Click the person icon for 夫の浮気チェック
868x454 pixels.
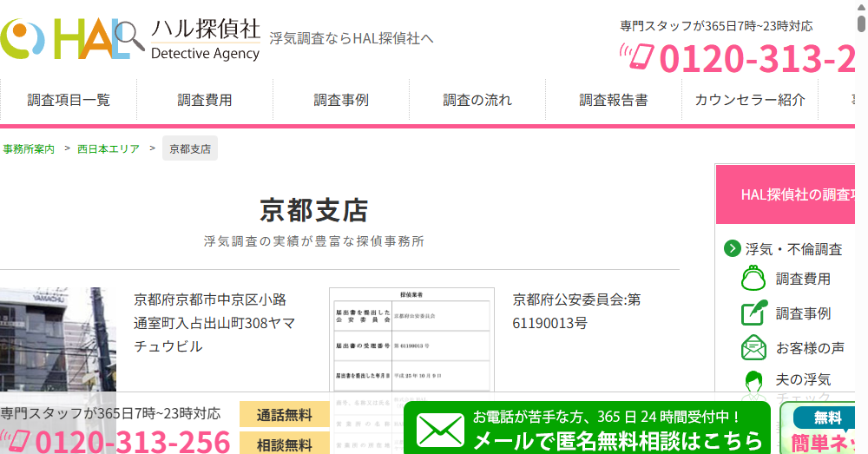[753, 382]
